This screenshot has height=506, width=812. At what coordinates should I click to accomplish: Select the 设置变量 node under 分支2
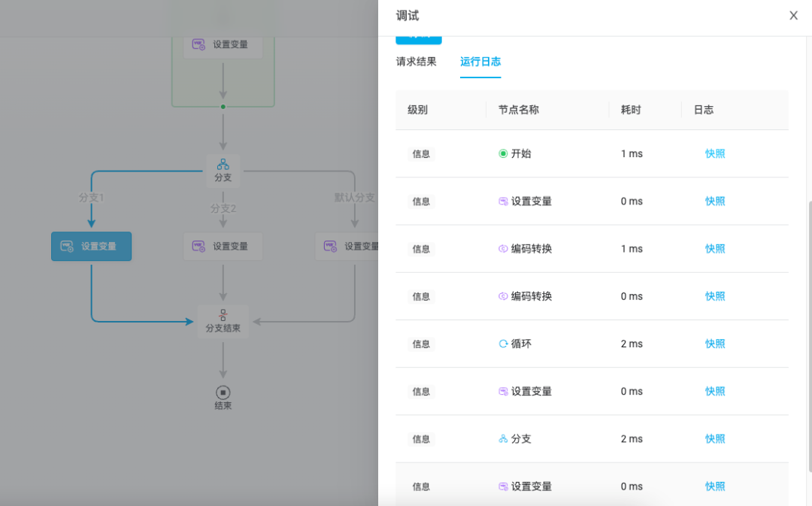pyautogui.click(x=223, y=247)
